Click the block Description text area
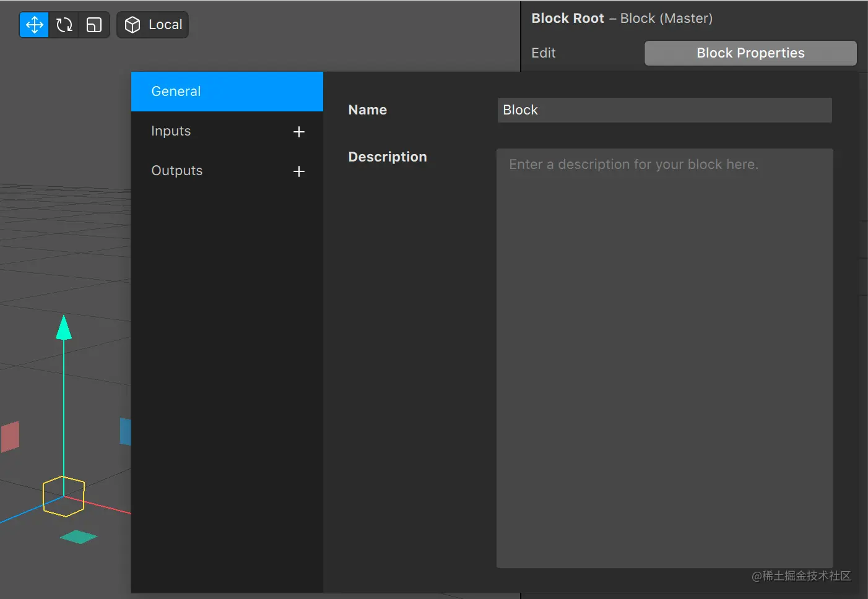Screen dimensions: 868x599 pyautogui.click(x=664, y=358)
